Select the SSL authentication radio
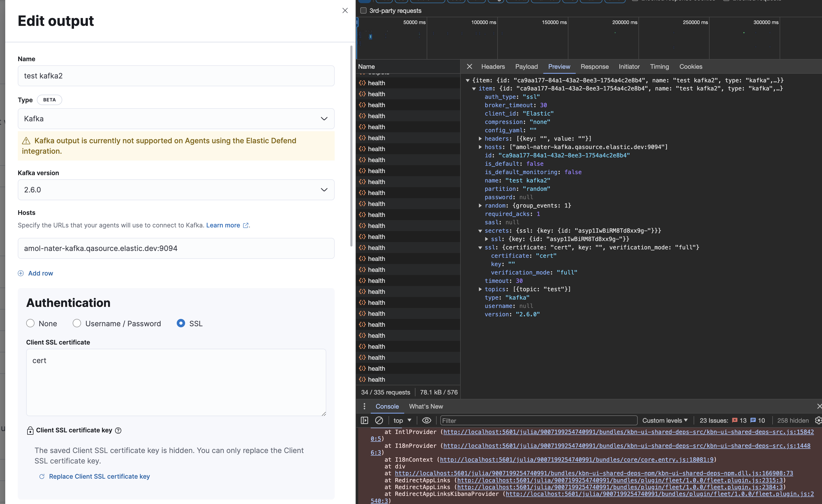Viewport: 822px width, 504px height. coord(181,323)
